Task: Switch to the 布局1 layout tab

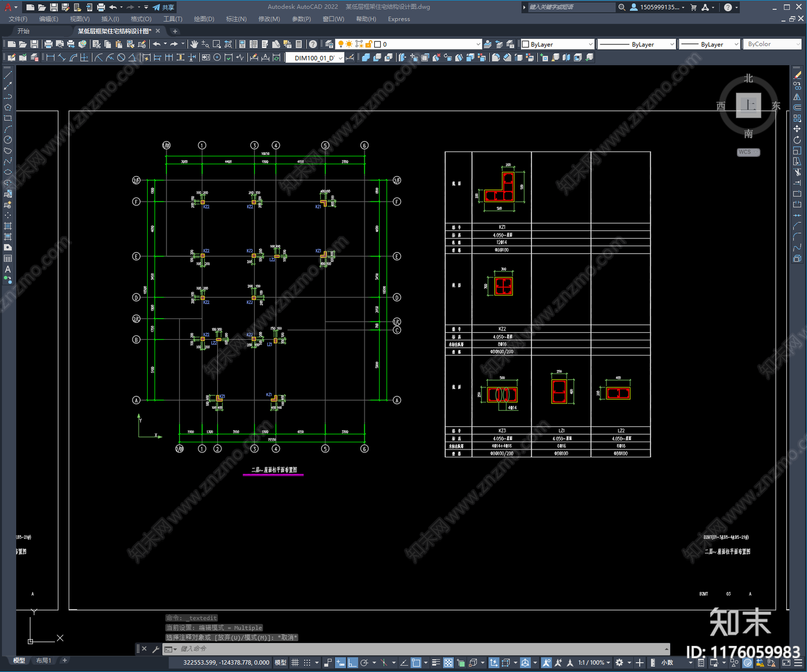Action: point(44,660)
